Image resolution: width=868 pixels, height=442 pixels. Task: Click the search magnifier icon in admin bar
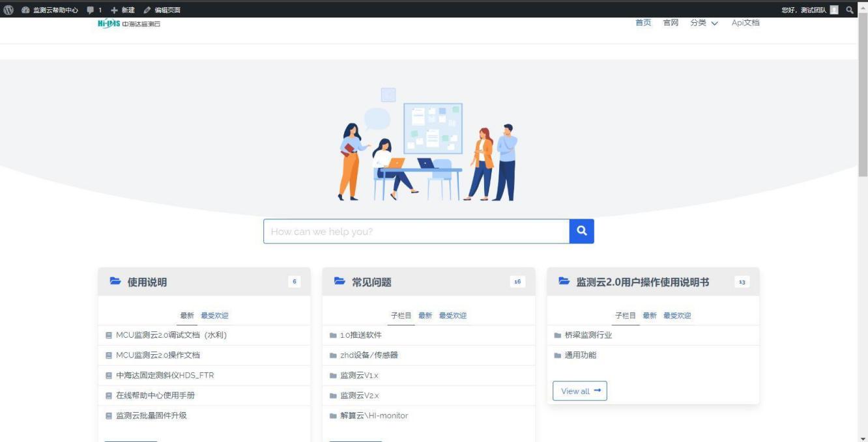point(849,10)
